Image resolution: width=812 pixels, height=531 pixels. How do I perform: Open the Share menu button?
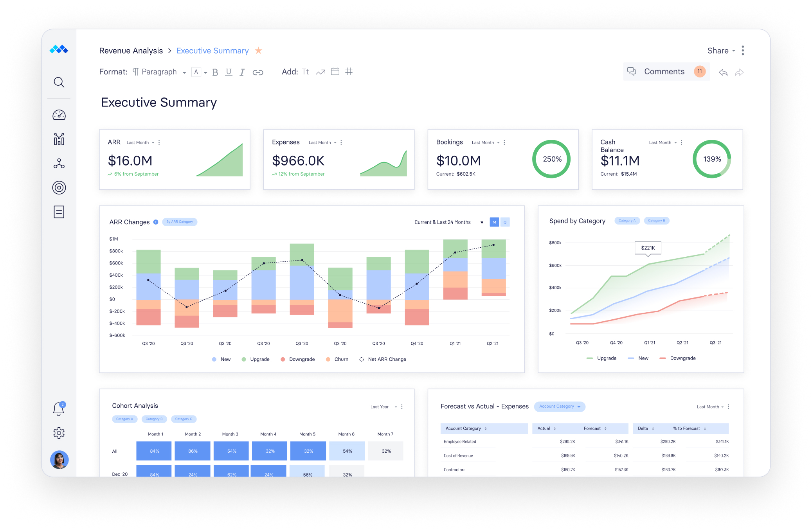[x=721, y=51]
